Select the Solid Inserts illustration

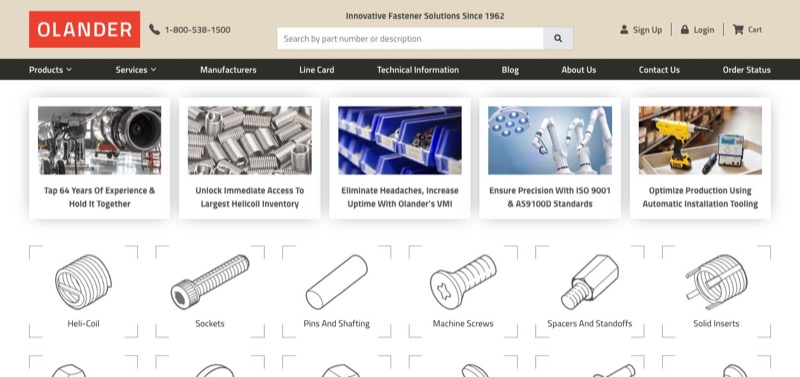[x=716, y=282]
